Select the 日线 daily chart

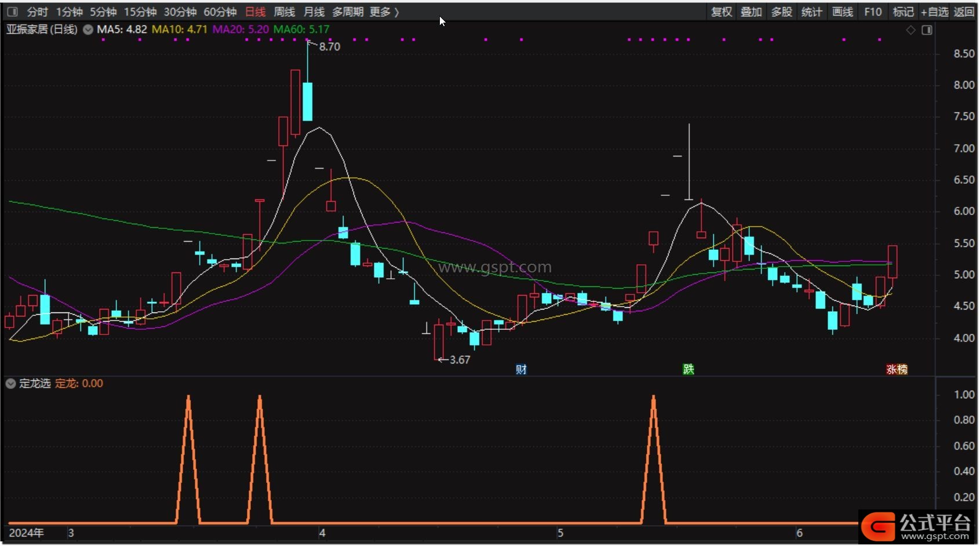(x=256, y=12)
